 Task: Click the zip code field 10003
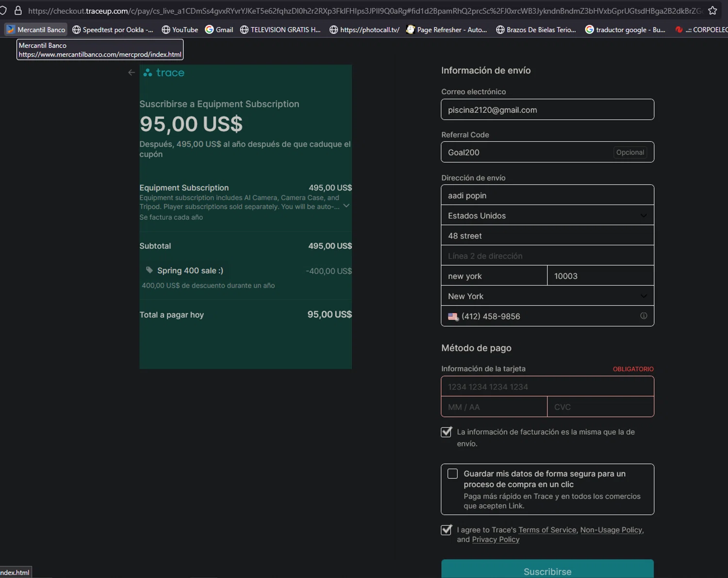(601, 276)
